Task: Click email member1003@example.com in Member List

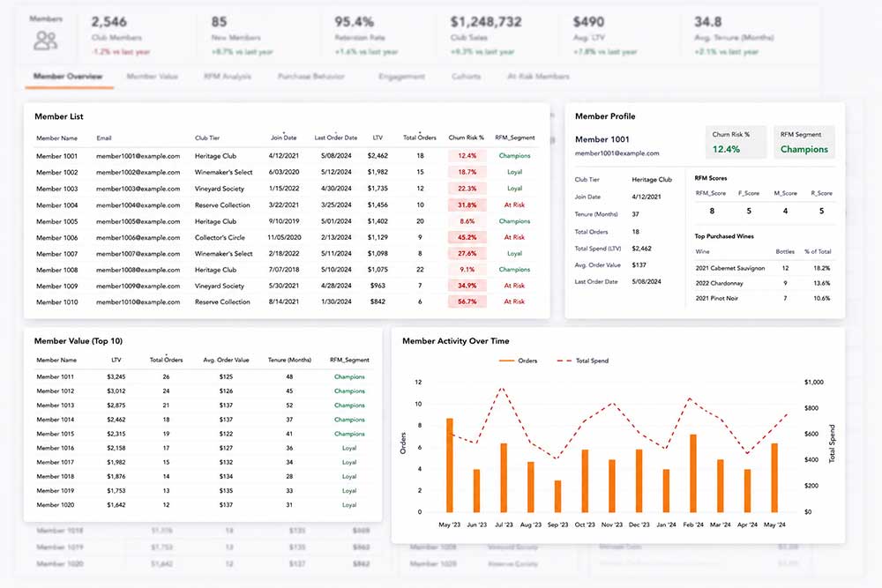Action: pyautogui.click(x=138, y=189)
